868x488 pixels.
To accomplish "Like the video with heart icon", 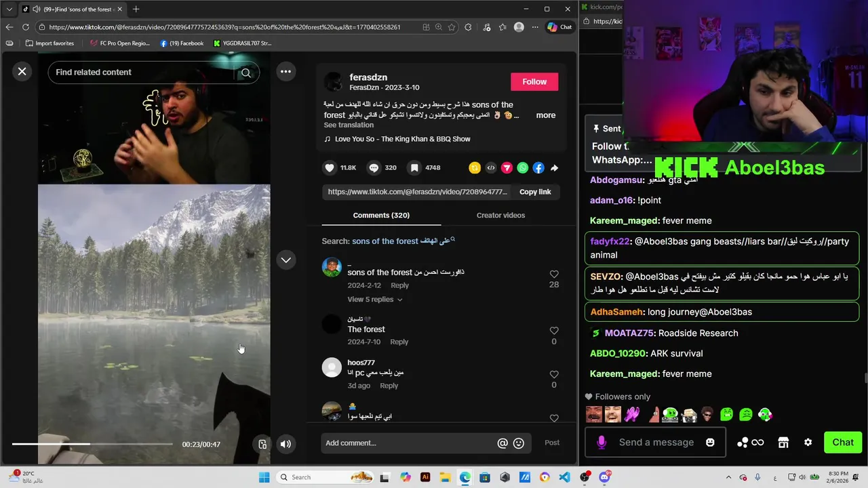I will [x=330, y=167].
